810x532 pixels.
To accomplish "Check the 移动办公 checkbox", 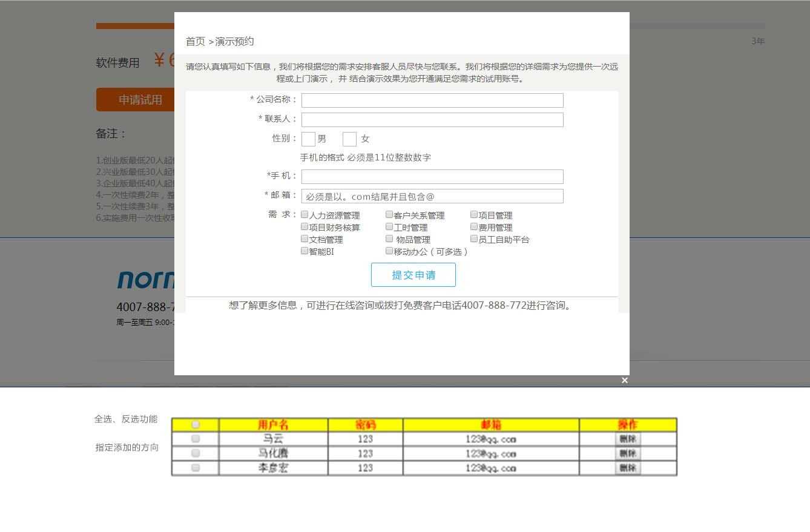I will 389,251.
